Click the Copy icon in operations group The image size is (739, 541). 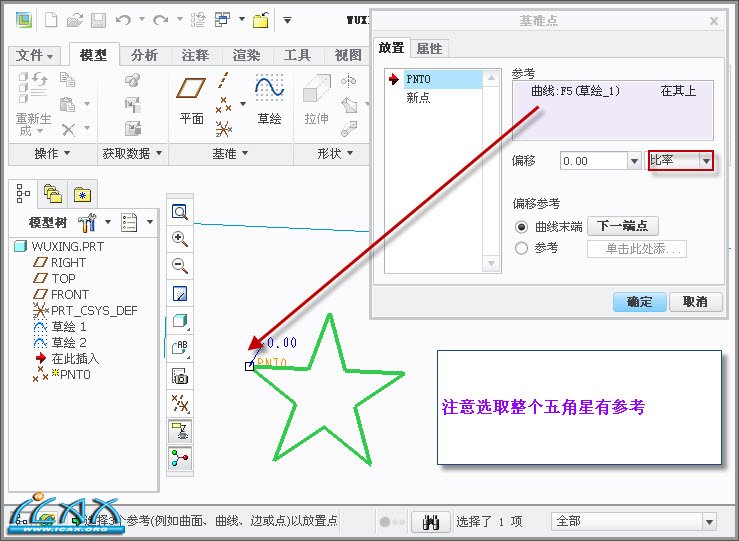tap(67, 80)
